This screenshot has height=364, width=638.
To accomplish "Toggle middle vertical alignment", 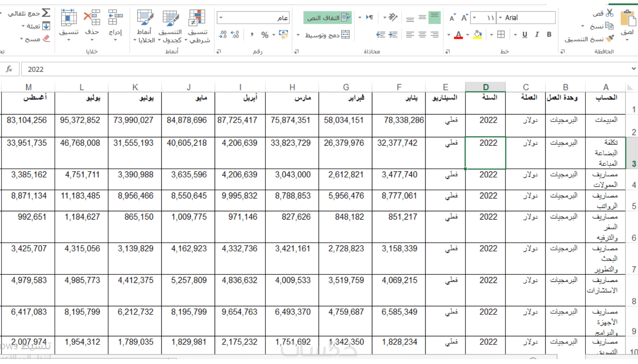I will pos(422,17).
